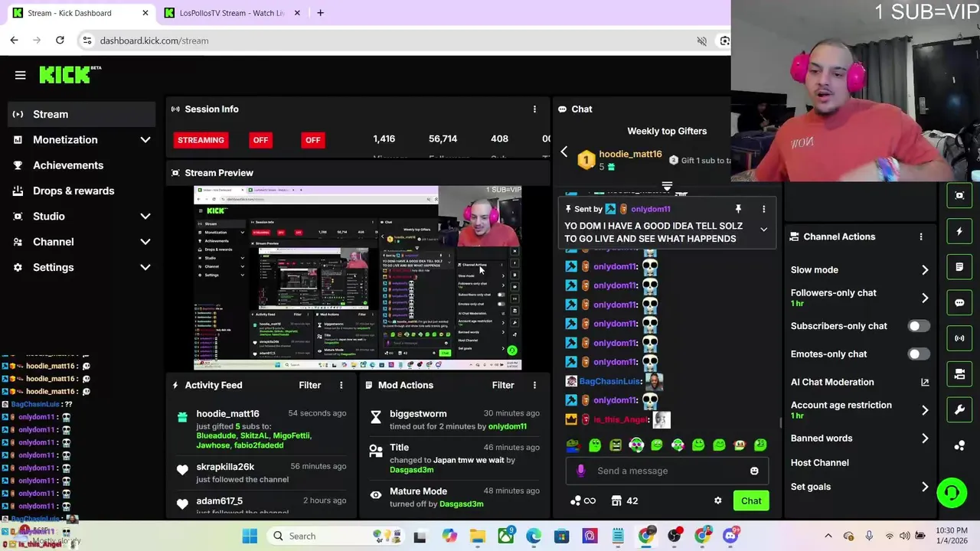Image resolution: width=980 pixels, height=551 pixels.
Task: Open a new browser tab
Action: [320, 13]
